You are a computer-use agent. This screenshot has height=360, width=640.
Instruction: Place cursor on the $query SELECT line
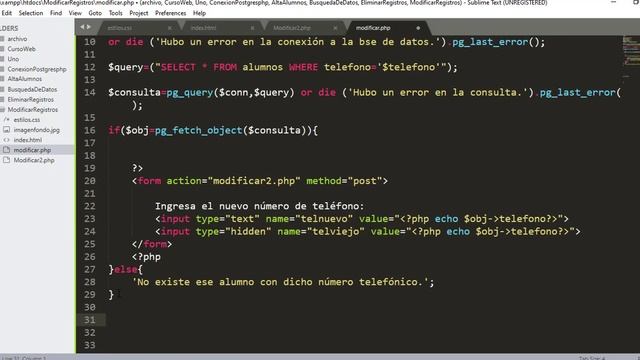pyautogui.click(x=283, y=67)
